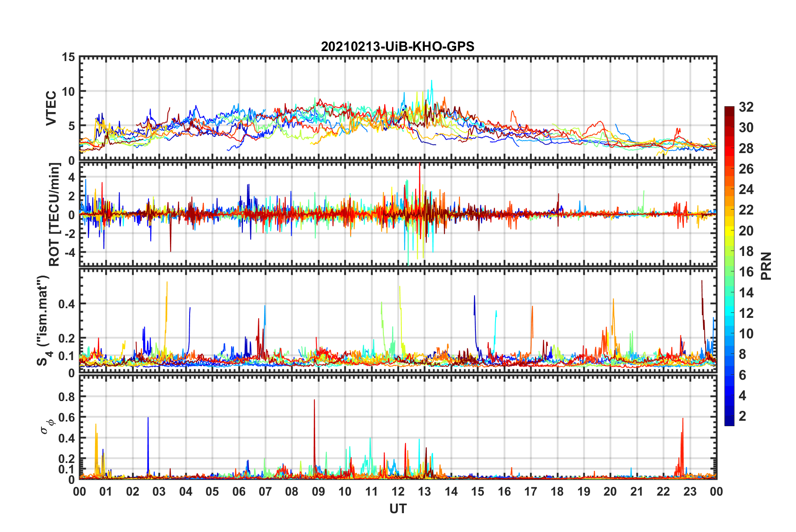796x532 pixels.
Task: Click PRN colorbar value "20"
Action: tap(746, 231)
